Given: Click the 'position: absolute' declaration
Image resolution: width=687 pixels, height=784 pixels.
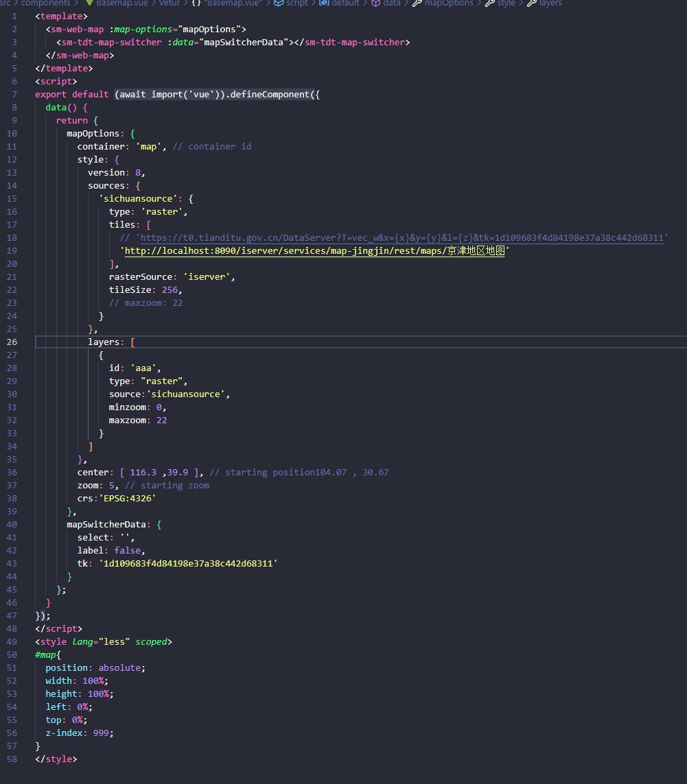Looking at the screenshot, I should tap(95, 668).
